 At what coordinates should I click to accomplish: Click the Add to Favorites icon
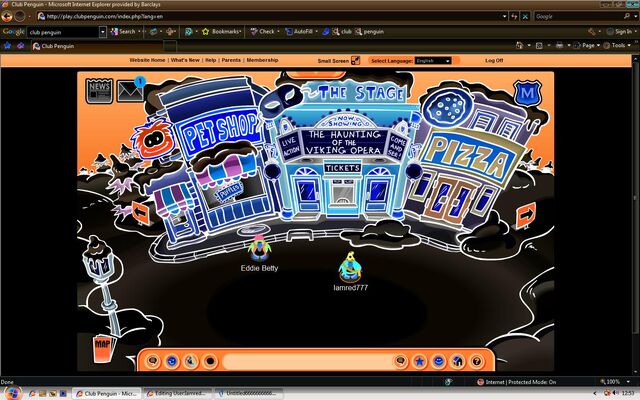pos(20,46)
